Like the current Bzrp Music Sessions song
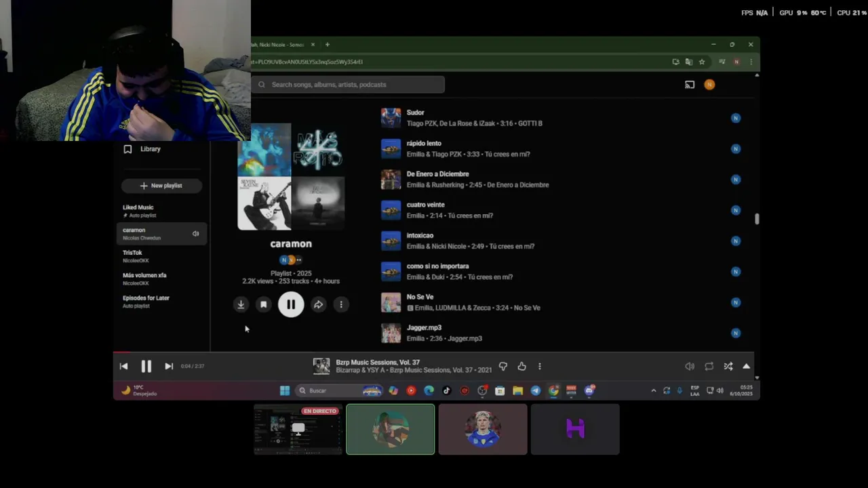 (x=521, y=366)
